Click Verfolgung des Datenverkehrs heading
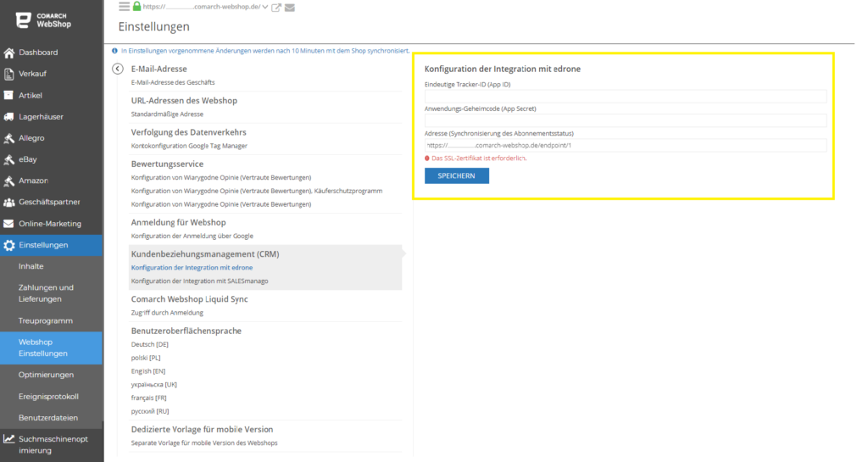This screenshot has width=868, height=462. pos(188,132)
